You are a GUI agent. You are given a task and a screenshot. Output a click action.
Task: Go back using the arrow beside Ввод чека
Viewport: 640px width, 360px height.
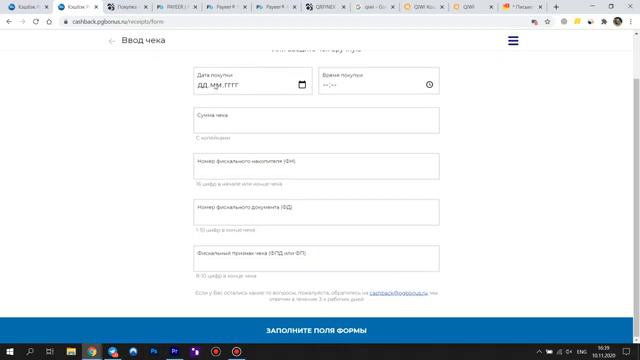point(112,41)
